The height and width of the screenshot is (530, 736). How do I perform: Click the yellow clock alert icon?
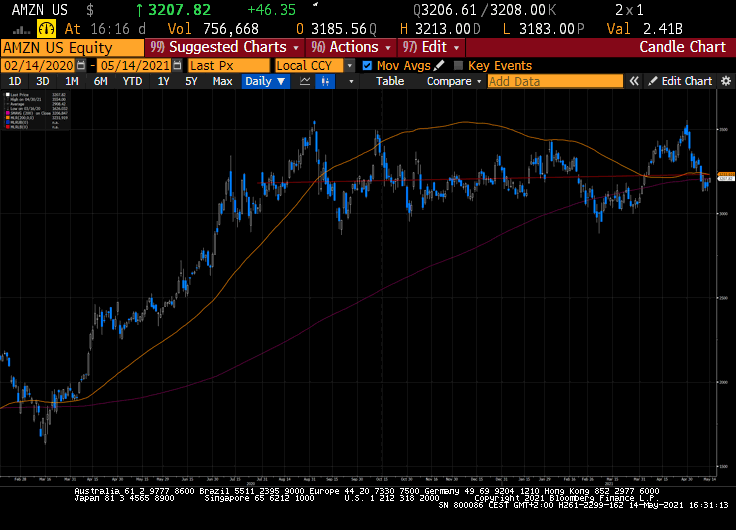[46, 29]
